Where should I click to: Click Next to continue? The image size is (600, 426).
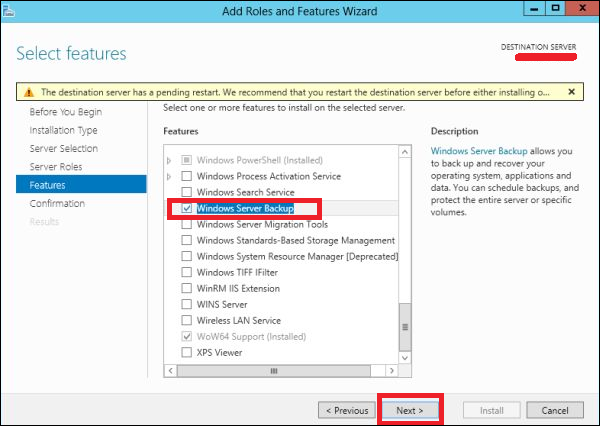click(410, 411)
